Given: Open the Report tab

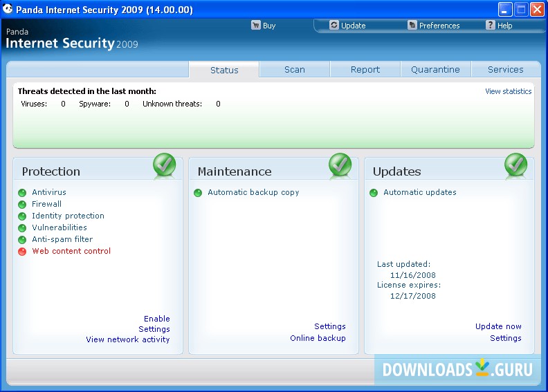Looking at the screenshot, I should tap(365, 69).
